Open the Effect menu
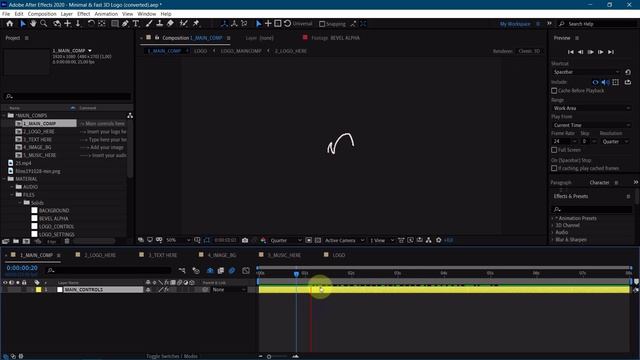The height and width of the screenshot is (360, 640). point(83,14)
